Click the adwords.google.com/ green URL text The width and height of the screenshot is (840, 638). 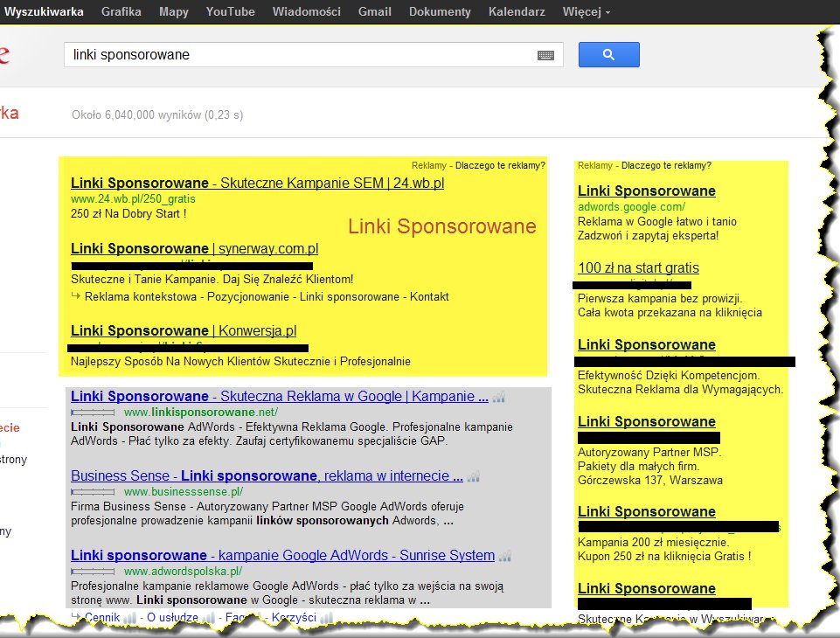coord(631,207)
